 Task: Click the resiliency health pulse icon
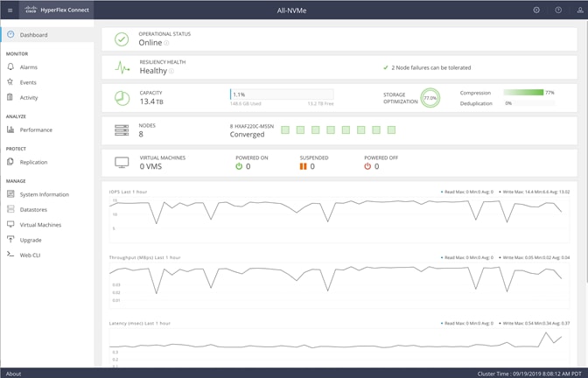[x=122, y=68]
